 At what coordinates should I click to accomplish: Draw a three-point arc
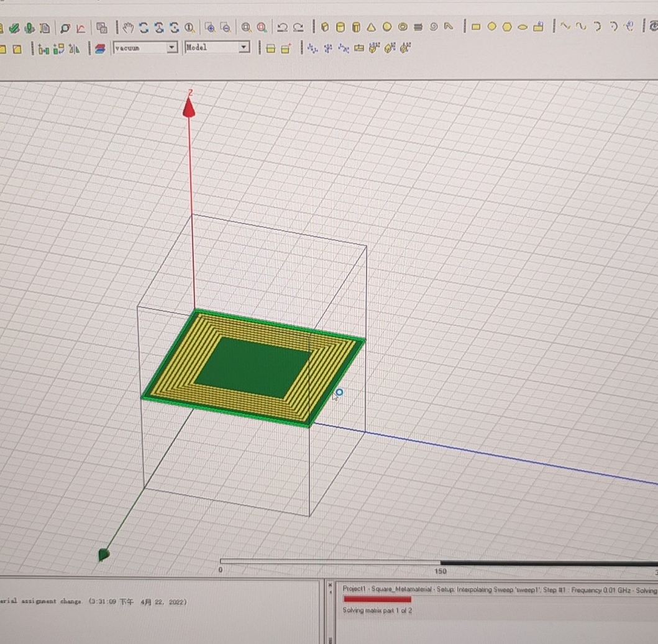[598, 27]
